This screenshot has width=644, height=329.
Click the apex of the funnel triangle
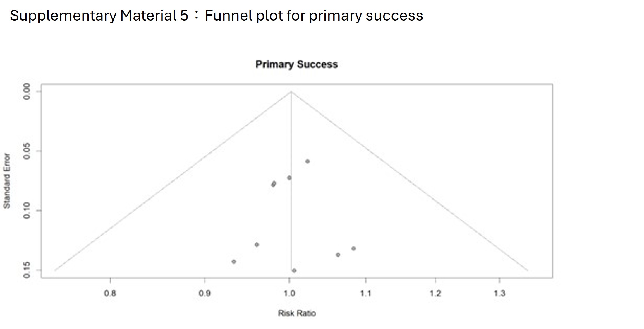(x=291, y=92)
